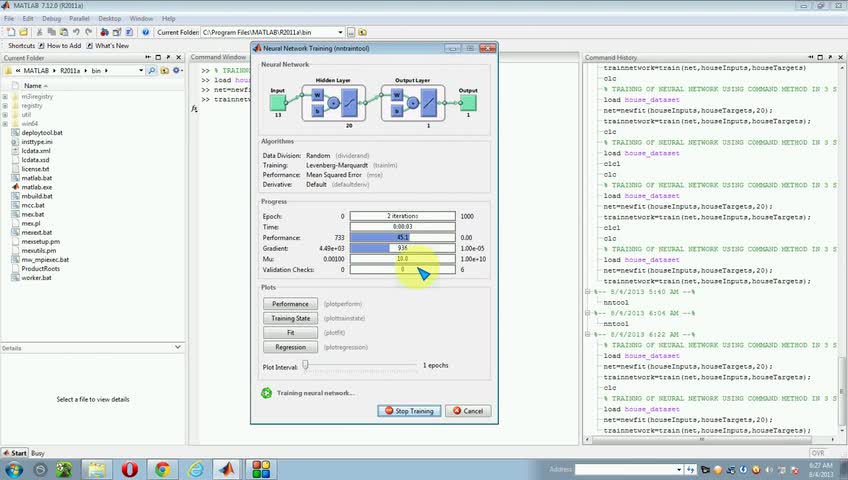Click the MATLAB Start button
848x480 pixels.
point(15,454)
